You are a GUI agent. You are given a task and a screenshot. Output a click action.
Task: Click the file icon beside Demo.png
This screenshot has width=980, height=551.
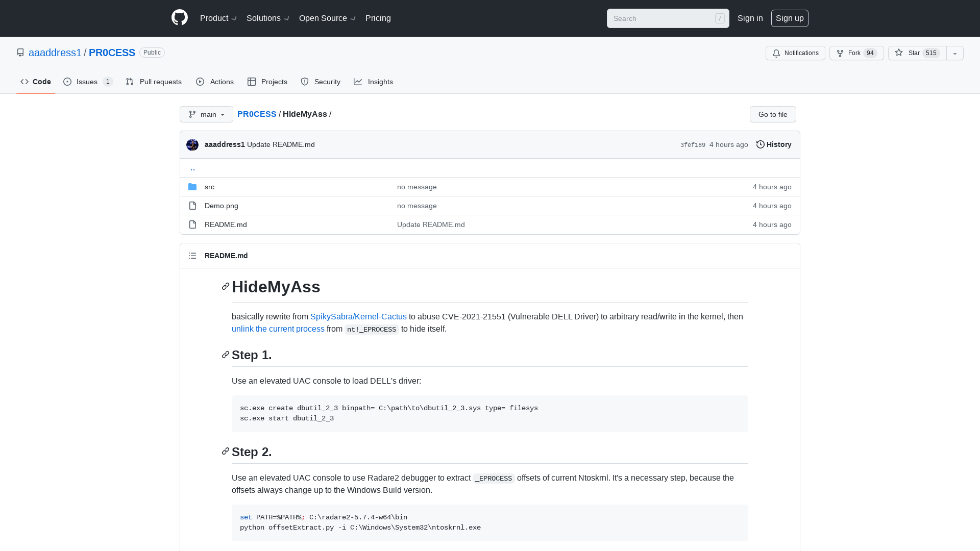pyautogui.click(x=192, y=205)
